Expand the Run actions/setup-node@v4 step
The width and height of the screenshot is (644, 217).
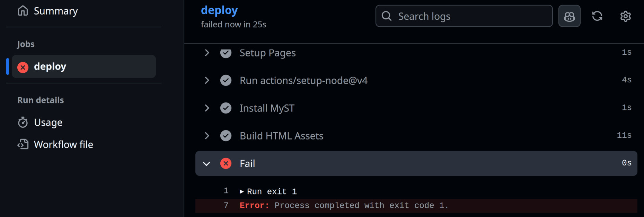pyautogui.click(x=207, y=80)
